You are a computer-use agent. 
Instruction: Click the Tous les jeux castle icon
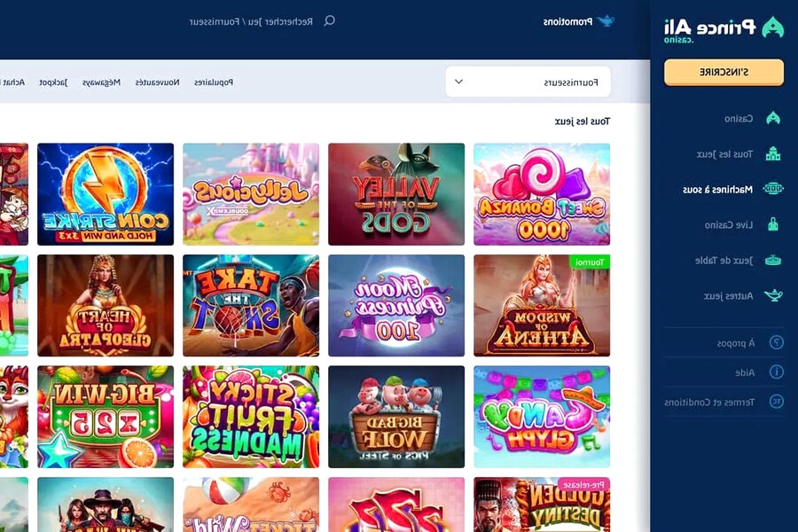tap(773, 153)
